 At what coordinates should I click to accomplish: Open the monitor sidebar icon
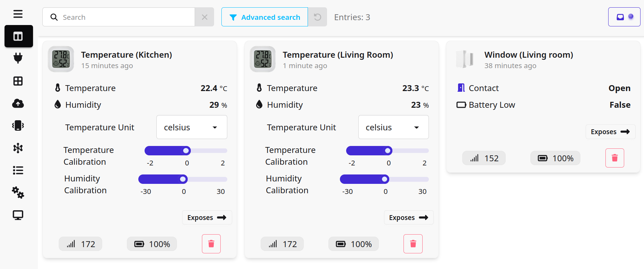[18, 215]
